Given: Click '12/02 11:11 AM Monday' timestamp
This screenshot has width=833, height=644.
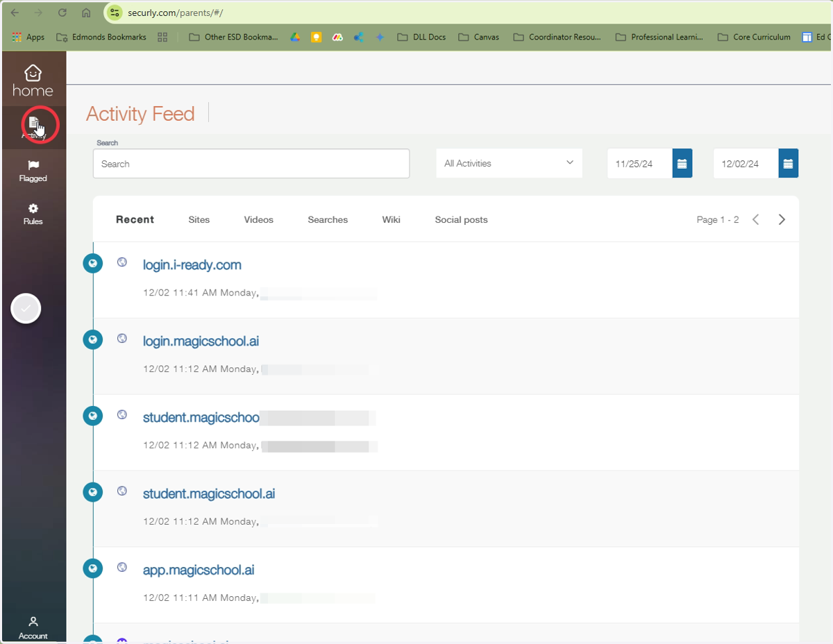Looking at the screenshot, I should [201, 598].
